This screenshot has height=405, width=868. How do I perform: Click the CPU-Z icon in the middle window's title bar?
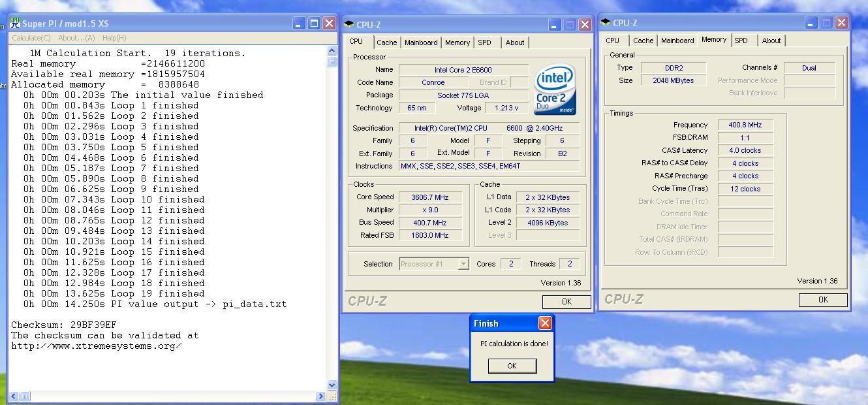tap(349, 25)
